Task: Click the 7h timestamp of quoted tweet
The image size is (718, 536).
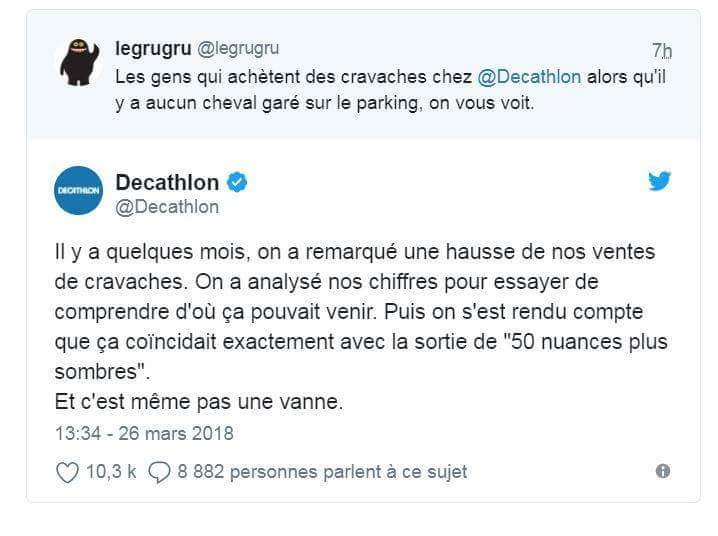Action: pos(661,50)
